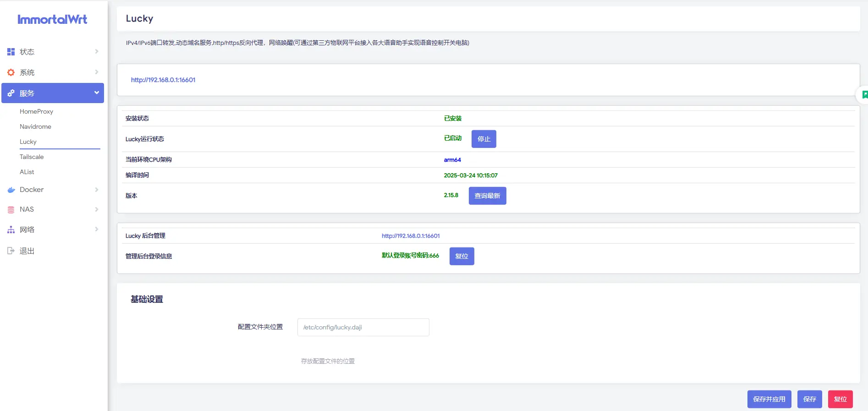868x411 pixels.
Task: Click the 存放配置文件的位置 hint text
Action: click(328, 361)
